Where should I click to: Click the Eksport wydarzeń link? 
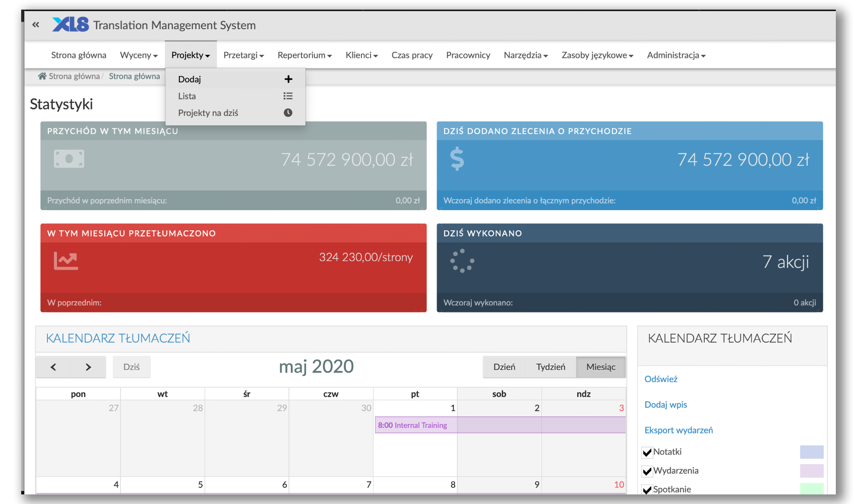[x=679, y=430]
